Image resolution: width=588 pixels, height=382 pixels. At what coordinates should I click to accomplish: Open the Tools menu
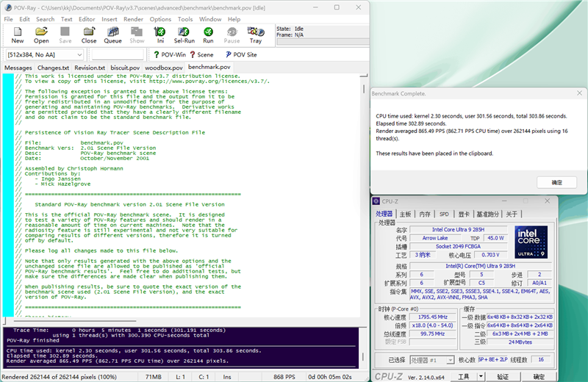click(185, 19)
